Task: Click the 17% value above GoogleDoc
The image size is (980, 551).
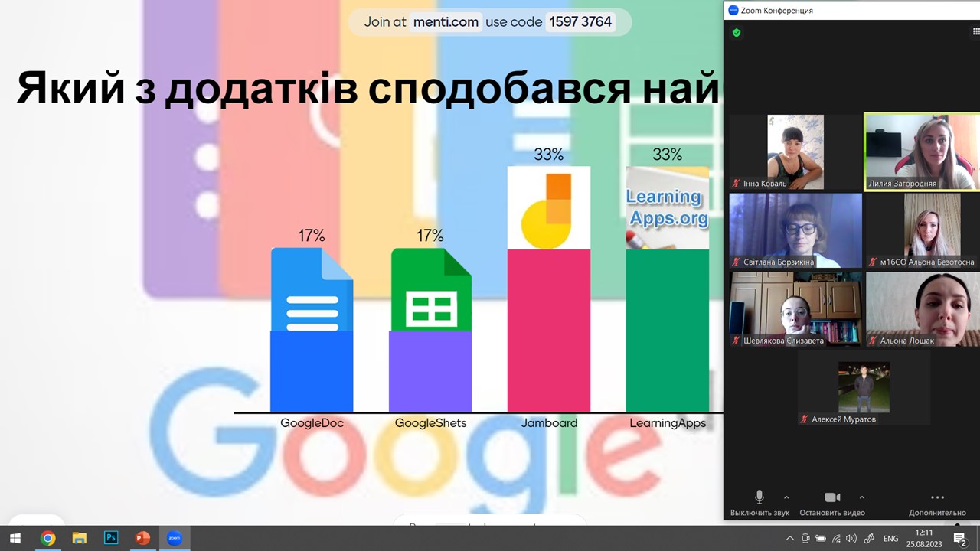Action: pos(312,236)
